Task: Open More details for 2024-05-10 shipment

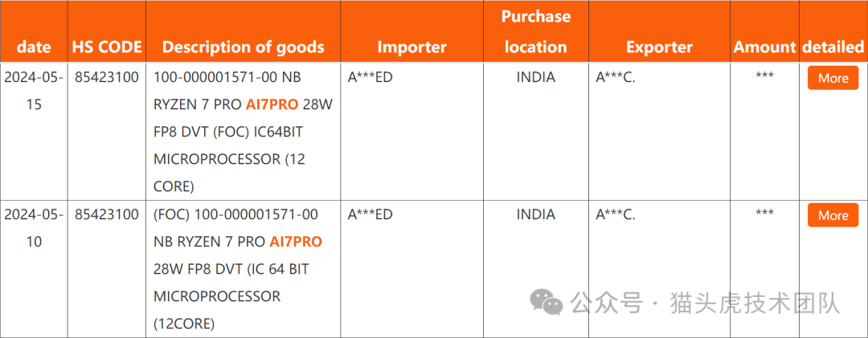Action: pos(833,215)
